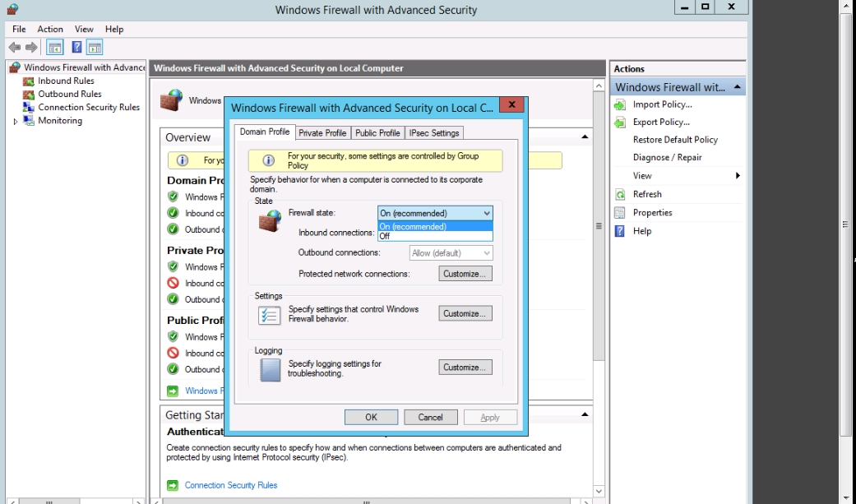The width and height of the screenshot is (856, 504).
Task: Select Connection Security Rules in the tree
Action: pyautogui.click(x=89, y=107)
